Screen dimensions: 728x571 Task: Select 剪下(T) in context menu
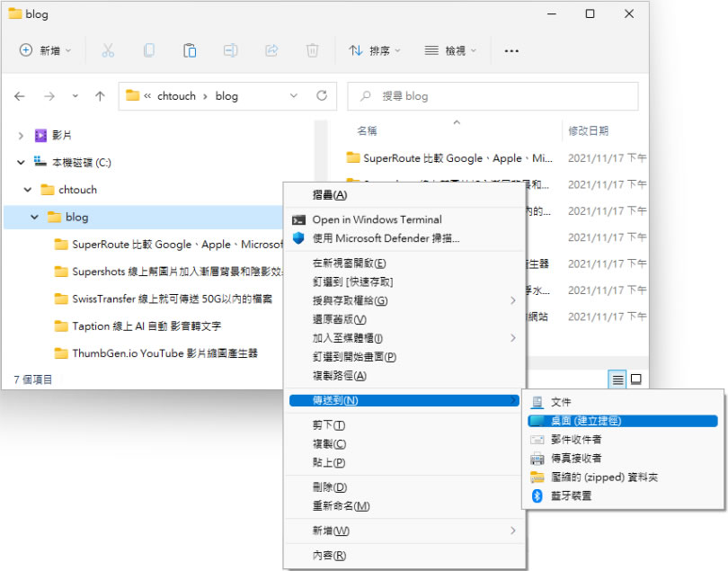(x=404, y=425)
